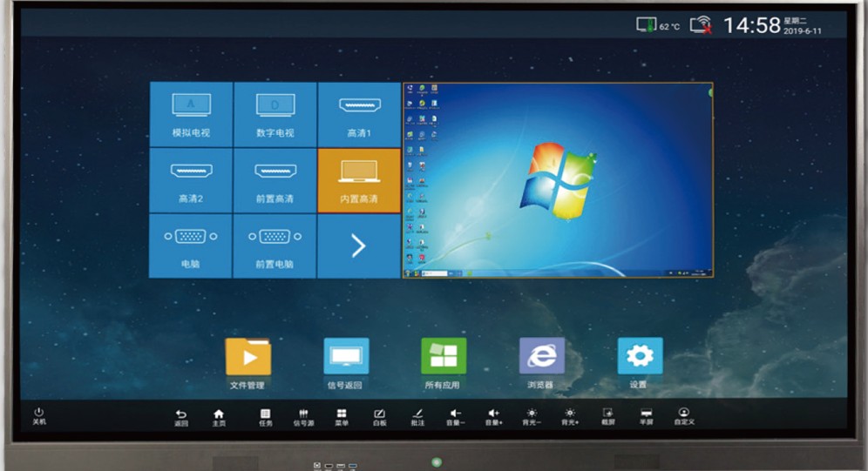868x471 pixels.
Task: Switch input to 高清2 HDMI source
Action: pos(191,180)
